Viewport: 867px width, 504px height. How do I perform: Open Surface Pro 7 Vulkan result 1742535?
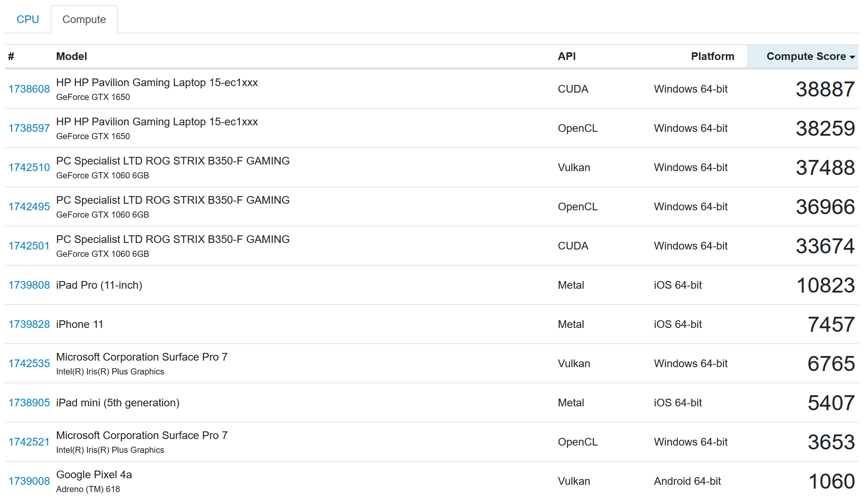coord(29,363)
